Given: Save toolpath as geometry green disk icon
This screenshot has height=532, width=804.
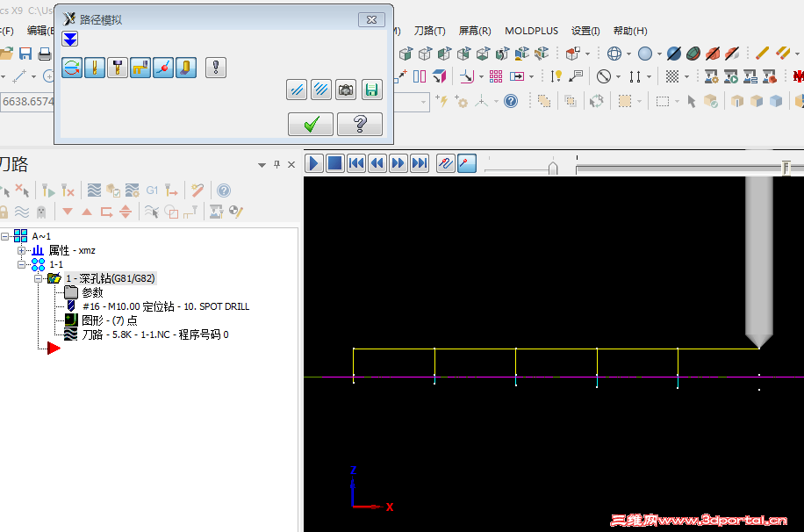Looking at the screenshot, I should pyautogui.click(x=372, y=90).
